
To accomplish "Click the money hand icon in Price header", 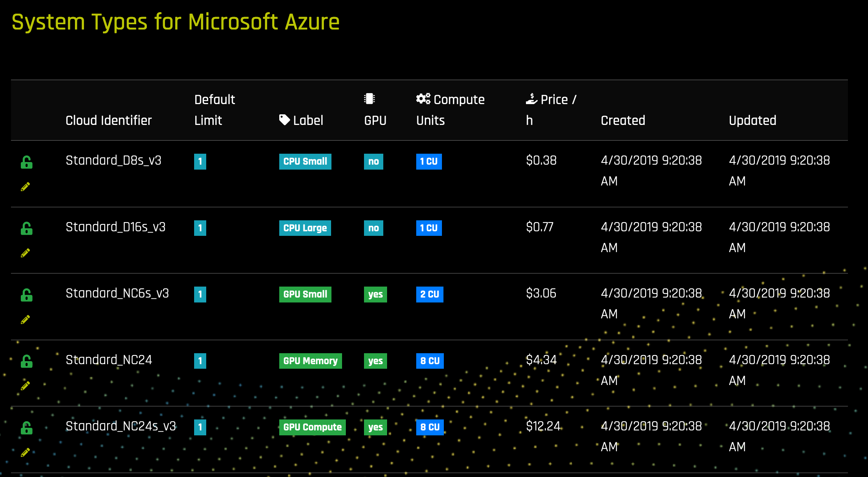I will 532,98.
